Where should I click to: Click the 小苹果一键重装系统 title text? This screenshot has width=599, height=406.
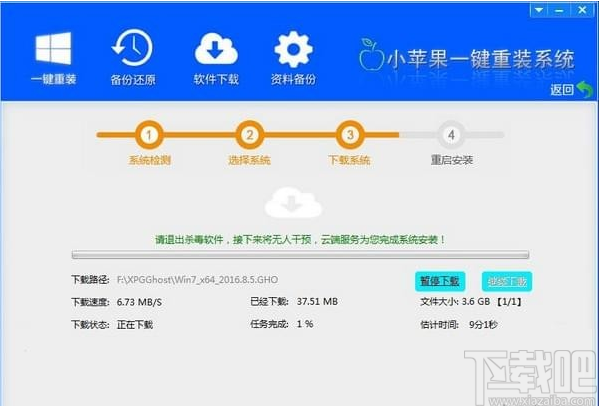point(481,59)
